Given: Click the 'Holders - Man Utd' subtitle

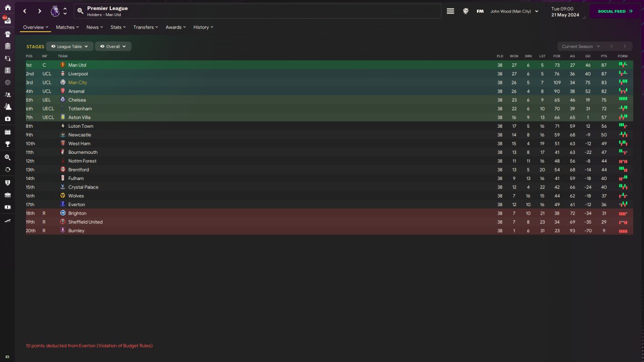Looking at the screenshot, I should pyautogui.click(x=104, y=15).
